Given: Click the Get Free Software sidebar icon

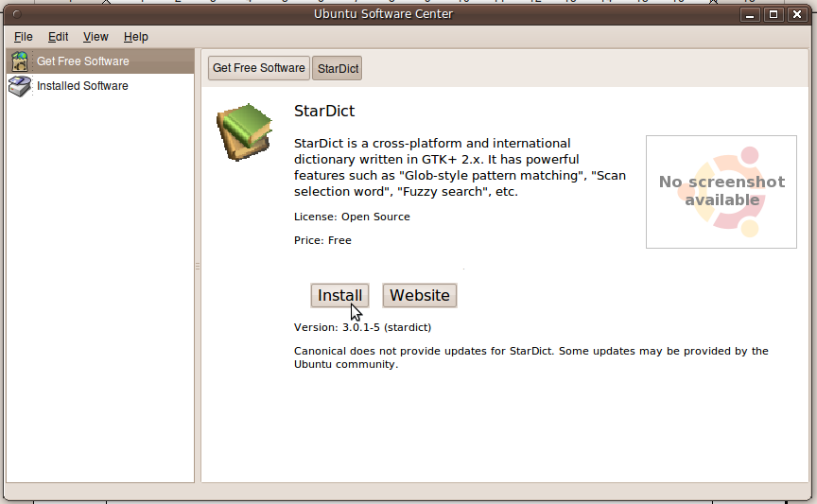Looking at the screenshot, I should [x=20, y=61].
